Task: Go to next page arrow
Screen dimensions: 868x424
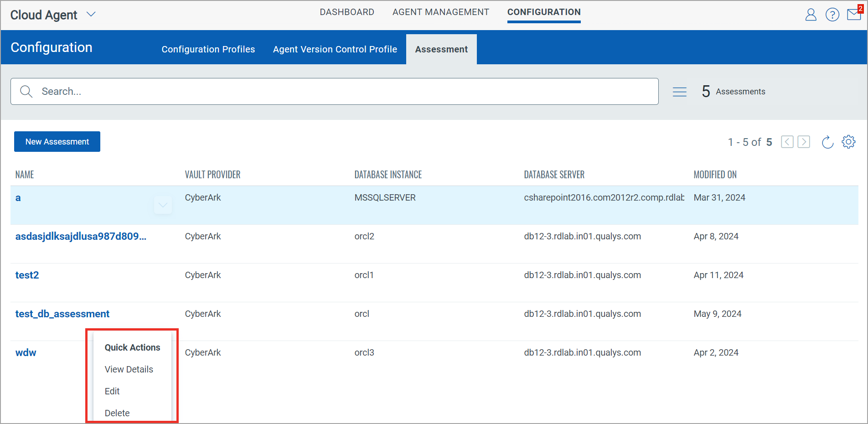Action: 804,142
